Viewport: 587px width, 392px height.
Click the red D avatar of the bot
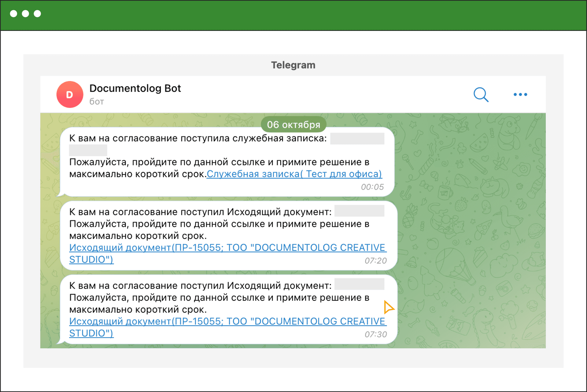(x=70, y=94)
